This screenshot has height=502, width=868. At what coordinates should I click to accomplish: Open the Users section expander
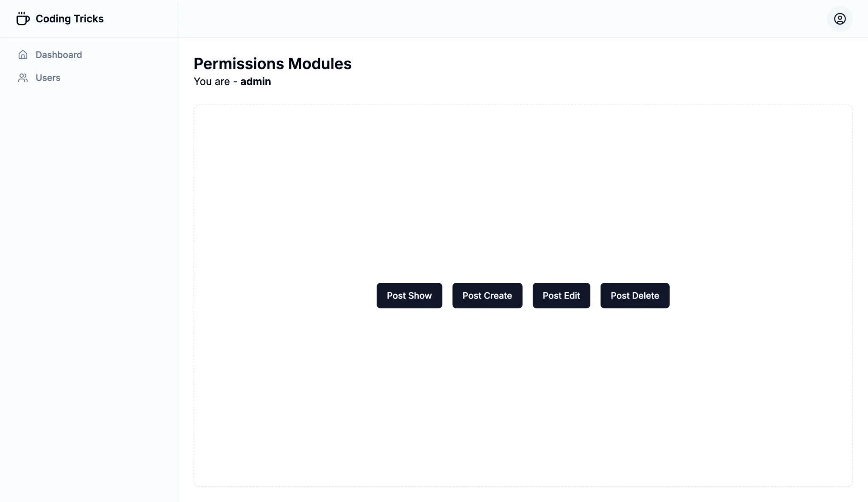point(48,77)
